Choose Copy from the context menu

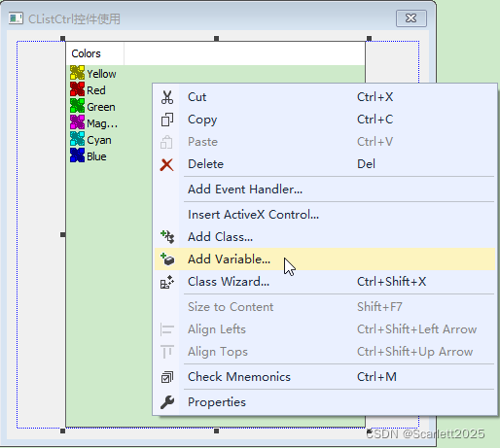(325, 120)
